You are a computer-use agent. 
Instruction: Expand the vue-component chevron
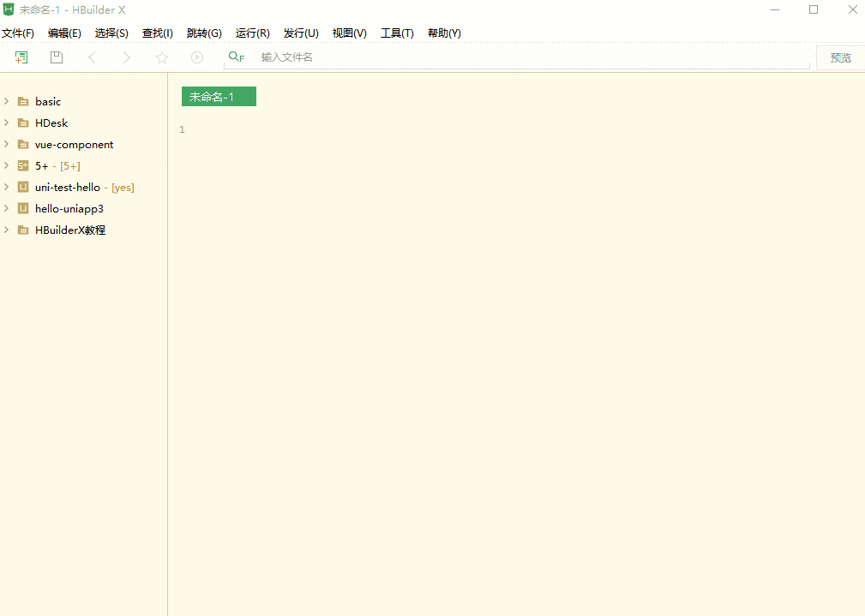click(x=7, y=144)
